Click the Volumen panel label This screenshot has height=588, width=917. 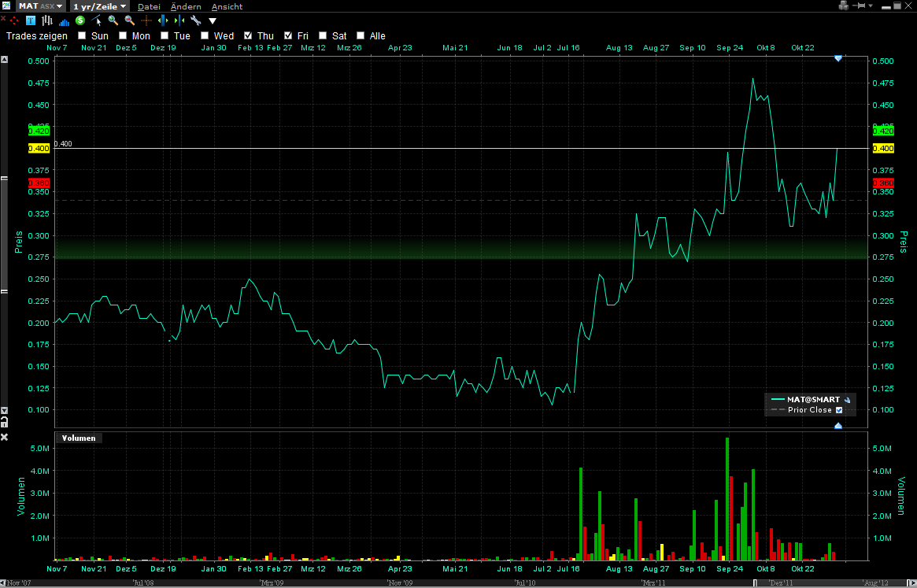pyautogui.click(x=79, y=438)
